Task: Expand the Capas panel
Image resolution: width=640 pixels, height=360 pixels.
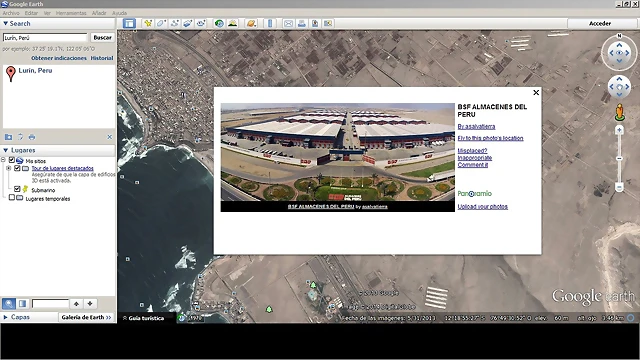Action: point(16,317)
